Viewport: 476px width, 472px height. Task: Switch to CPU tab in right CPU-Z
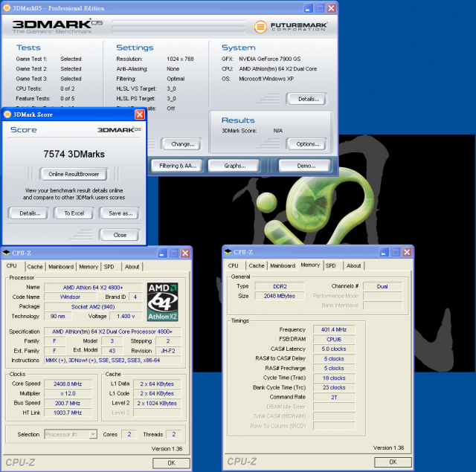coord(233,265)
